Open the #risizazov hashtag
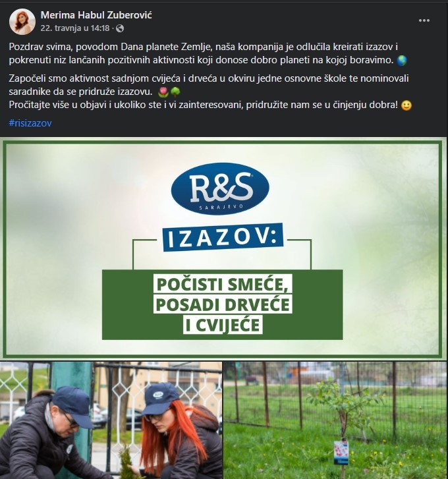448x479 pixels. coord(30,123)
